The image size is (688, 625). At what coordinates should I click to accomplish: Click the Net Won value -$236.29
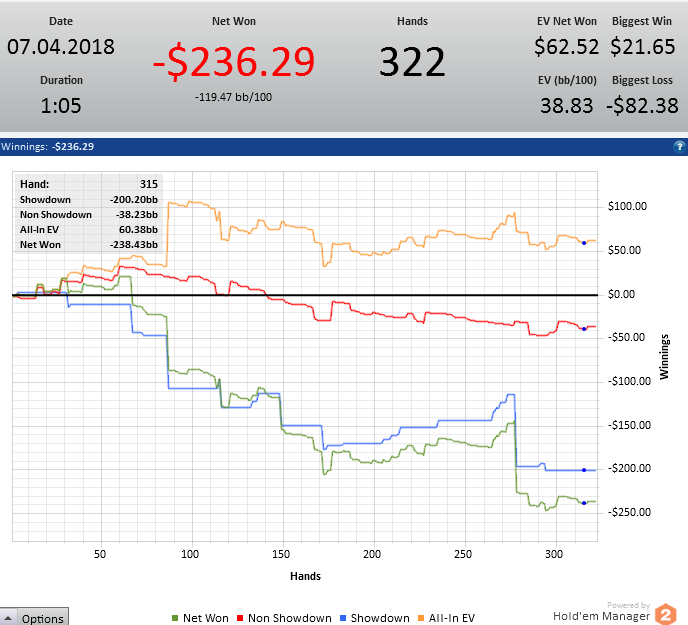click(x=234, y=61)
